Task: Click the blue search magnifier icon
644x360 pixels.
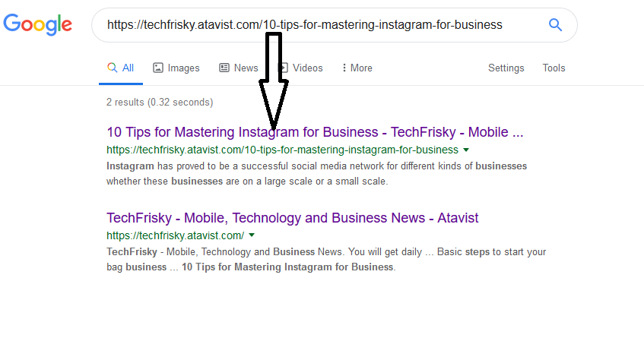Action: 555,25
